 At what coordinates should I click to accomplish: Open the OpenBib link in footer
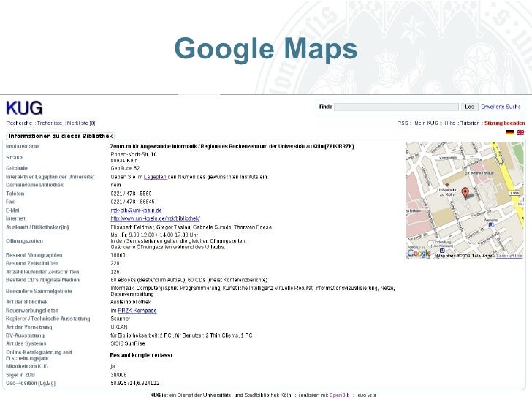pyautogui.click(x=339, y=395)
